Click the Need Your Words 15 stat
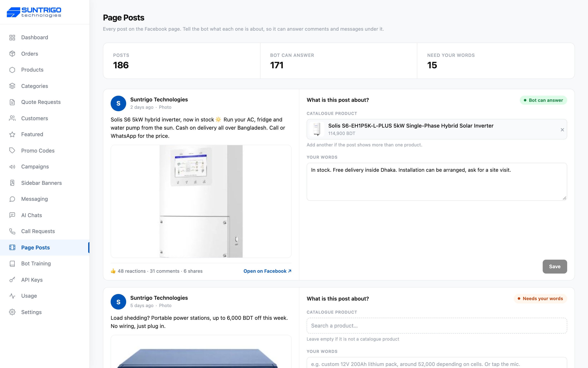The image size is (588, 368). click(x=496, y=61)
